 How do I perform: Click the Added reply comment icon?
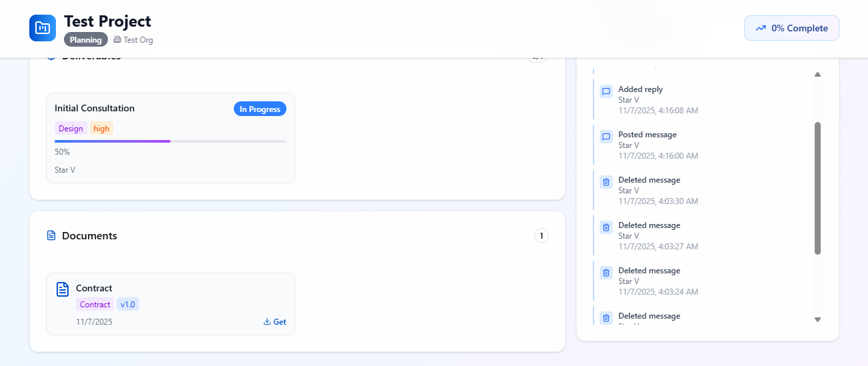[x=606, y=91]
